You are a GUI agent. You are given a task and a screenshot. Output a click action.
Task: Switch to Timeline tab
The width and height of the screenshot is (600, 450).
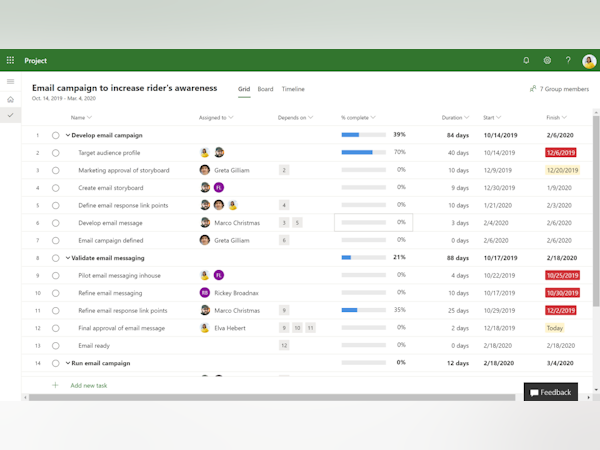tap(293, 89)
